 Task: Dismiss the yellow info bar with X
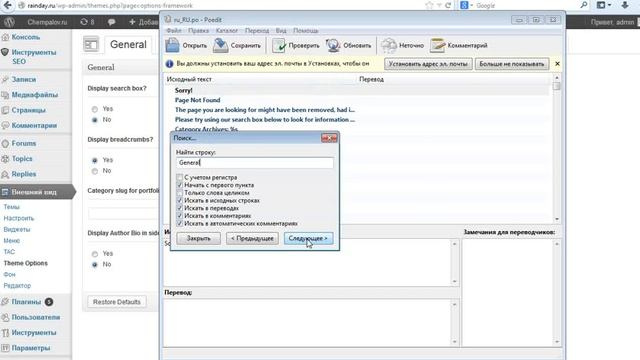[557, 64]
